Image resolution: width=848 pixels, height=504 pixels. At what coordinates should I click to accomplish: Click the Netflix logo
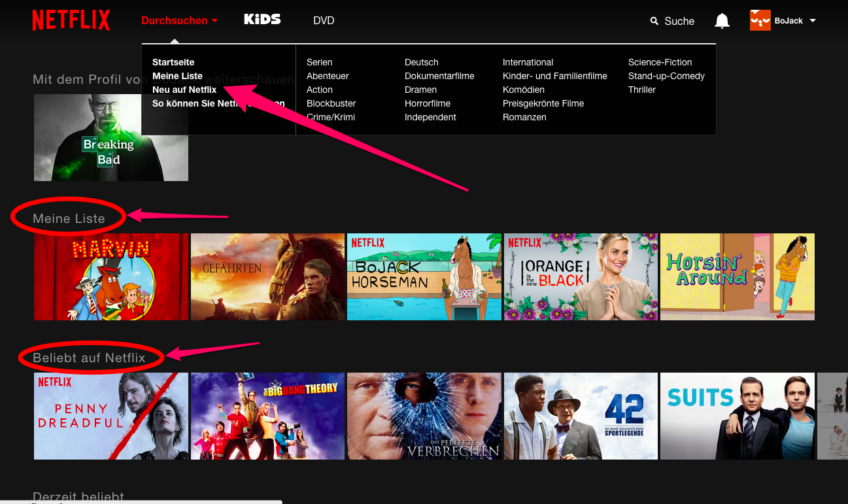71,20
